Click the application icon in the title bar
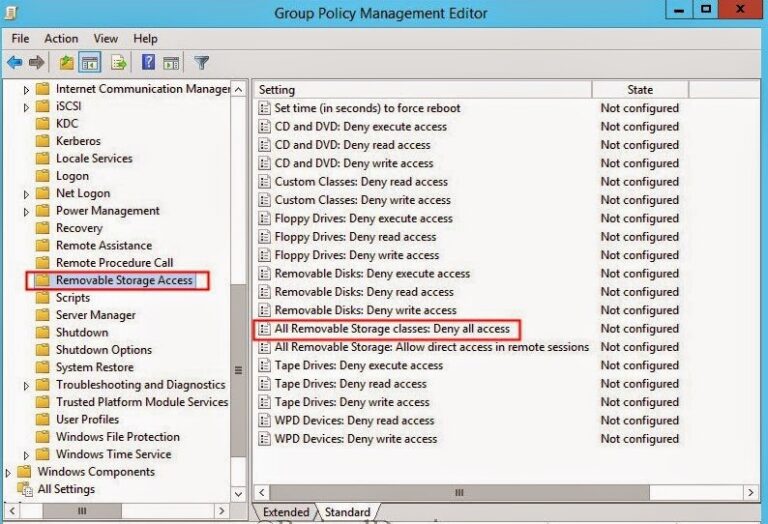 (x=11, y=12)
